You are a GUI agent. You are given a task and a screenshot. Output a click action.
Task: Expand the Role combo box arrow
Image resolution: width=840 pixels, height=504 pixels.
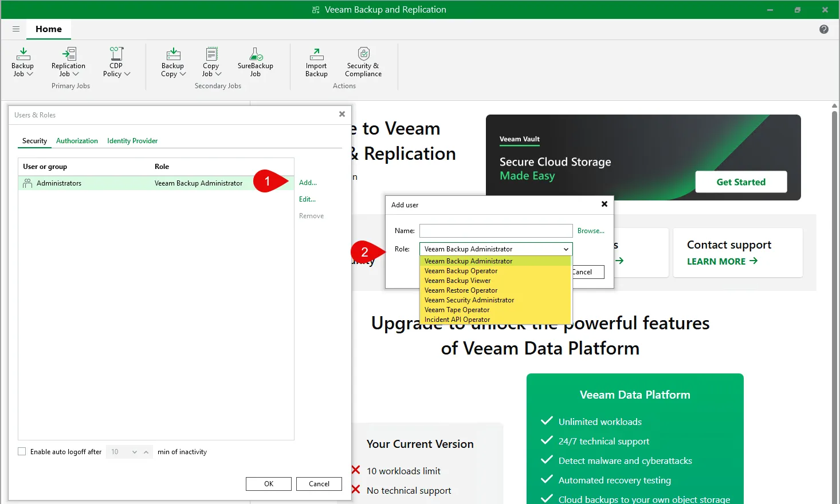click(x=566, y=249)
